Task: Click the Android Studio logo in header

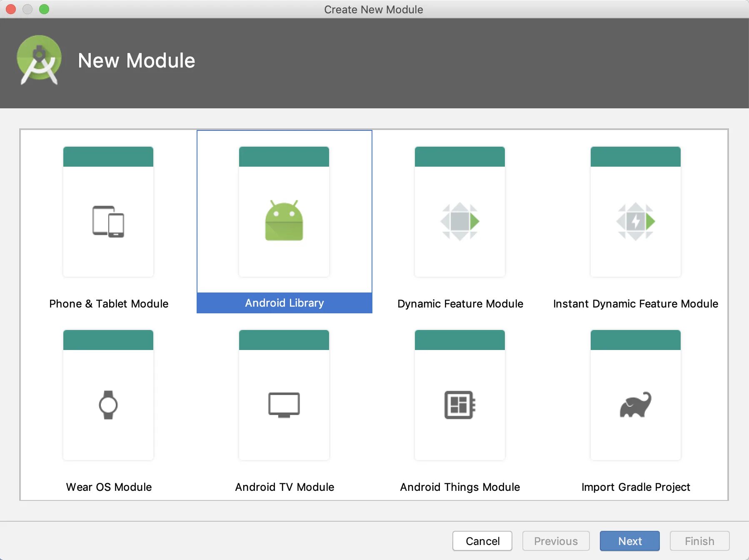Action: 39,60
